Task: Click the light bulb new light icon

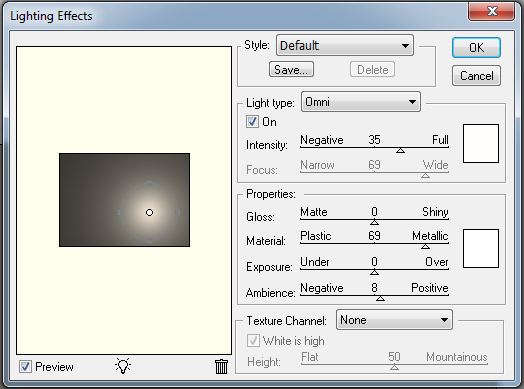Action: [123, 366]
